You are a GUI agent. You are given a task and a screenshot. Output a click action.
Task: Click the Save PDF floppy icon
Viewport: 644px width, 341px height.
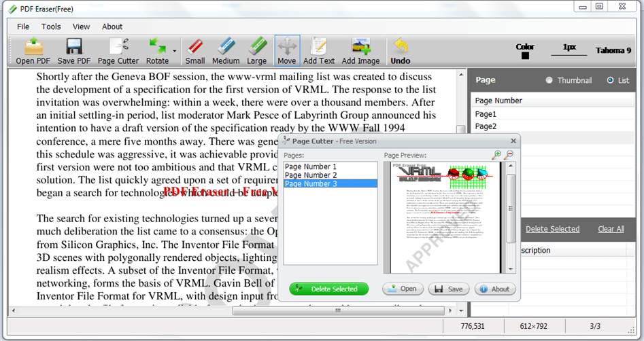[x=74, y=46]
